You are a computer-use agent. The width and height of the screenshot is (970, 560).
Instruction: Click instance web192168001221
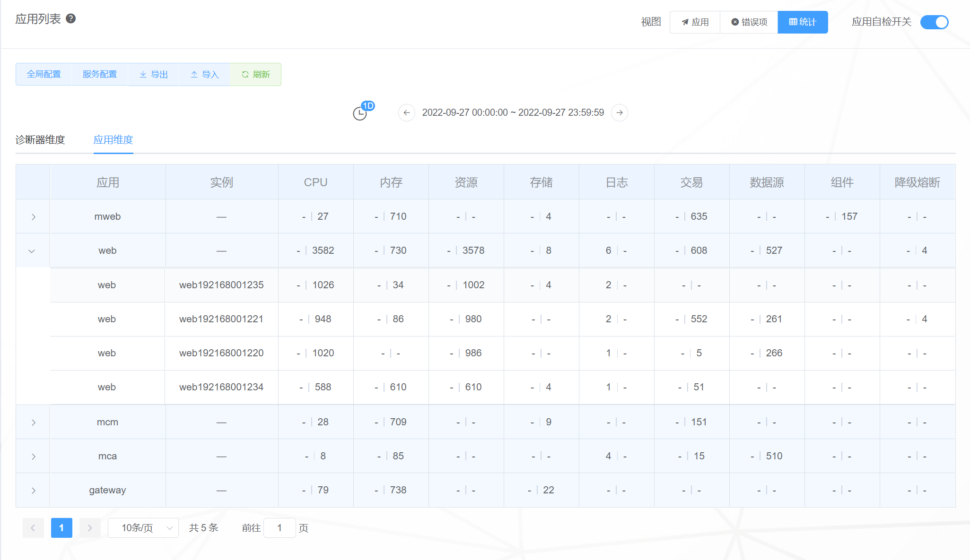point(221,319)
